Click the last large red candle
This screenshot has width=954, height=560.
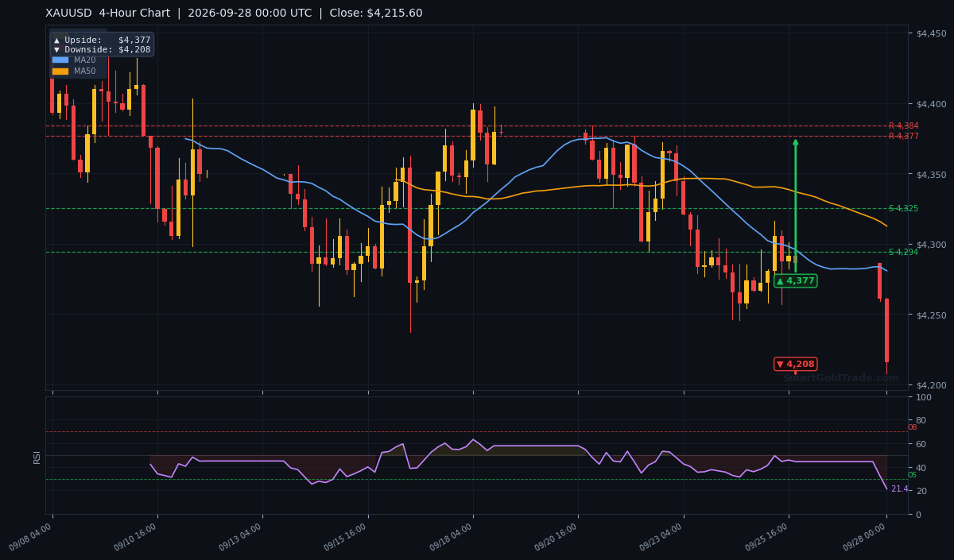coord(886,330)
